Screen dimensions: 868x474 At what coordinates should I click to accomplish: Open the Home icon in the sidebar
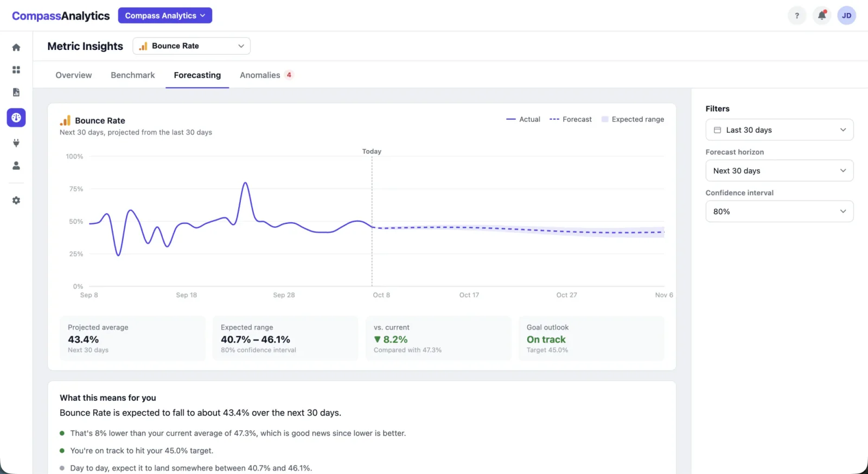[x=16, y=47]
